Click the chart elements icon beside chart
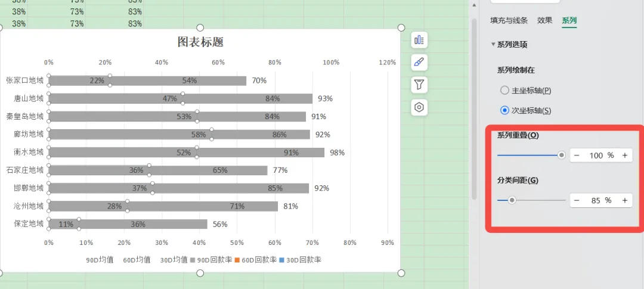The image size is (644, 289). (419, 40)
